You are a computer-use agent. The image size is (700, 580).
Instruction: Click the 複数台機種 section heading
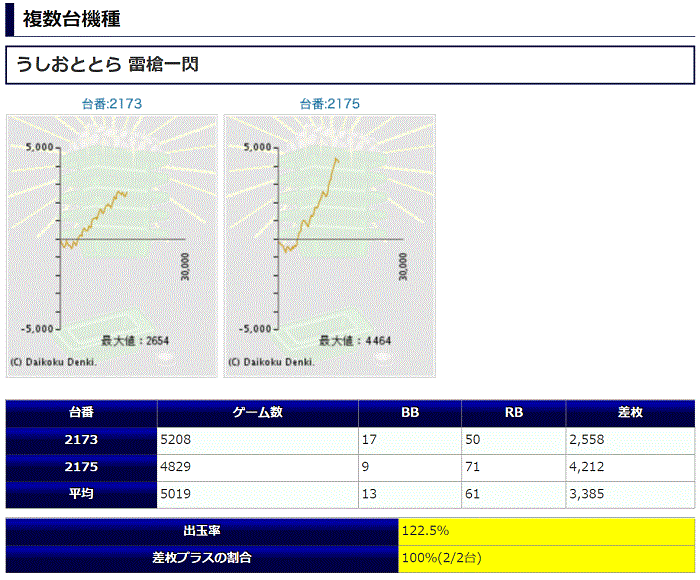tap(65, 18)
